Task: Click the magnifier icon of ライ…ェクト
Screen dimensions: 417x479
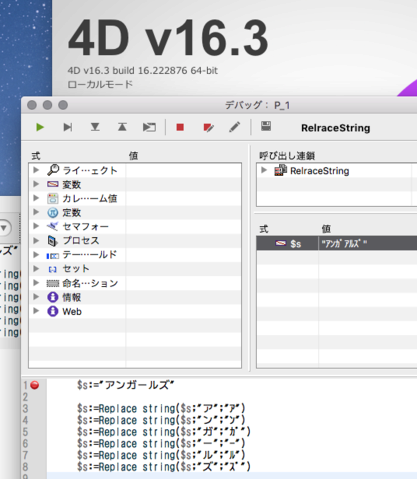Action: coord(53,170)
